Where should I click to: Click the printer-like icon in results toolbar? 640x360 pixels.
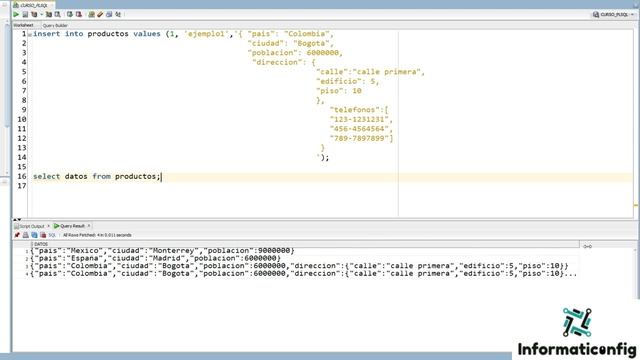tap(25, 235)
